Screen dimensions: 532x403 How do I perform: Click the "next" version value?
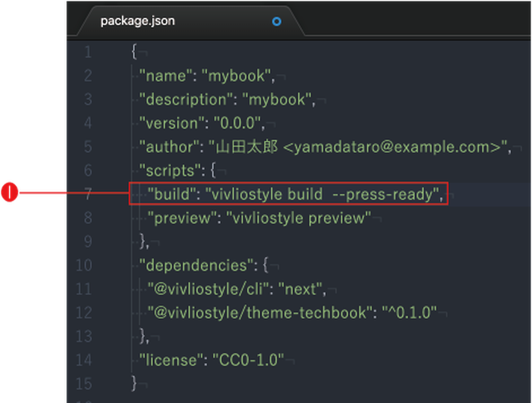click(x=300, y=289)
